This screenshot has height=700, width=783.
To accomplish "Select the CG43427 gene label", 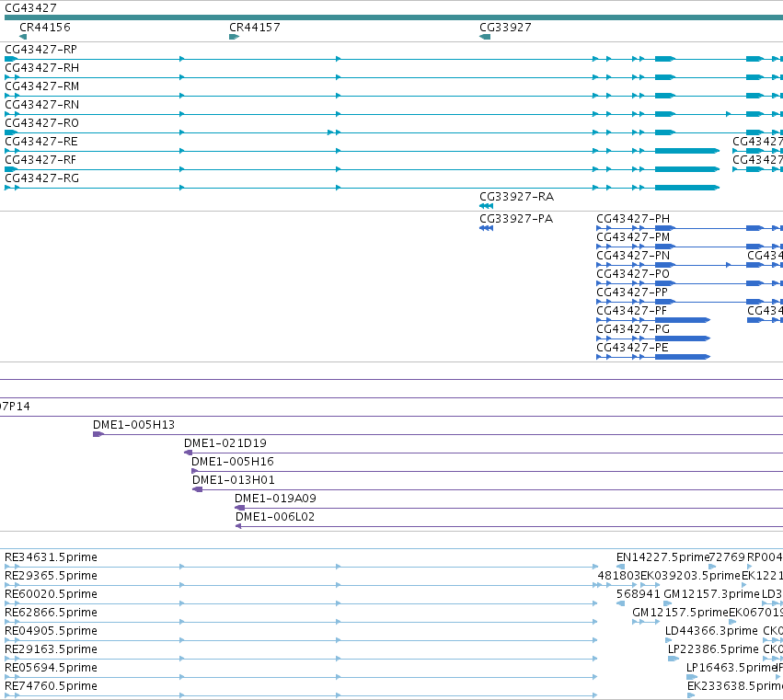I will [x=30, y=8].
